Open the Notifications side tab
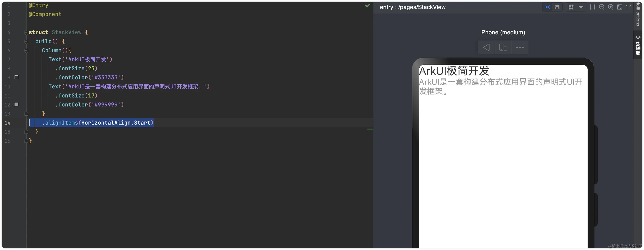The width and height of the screenshot is (644, 250). click(x=638, y=14)
